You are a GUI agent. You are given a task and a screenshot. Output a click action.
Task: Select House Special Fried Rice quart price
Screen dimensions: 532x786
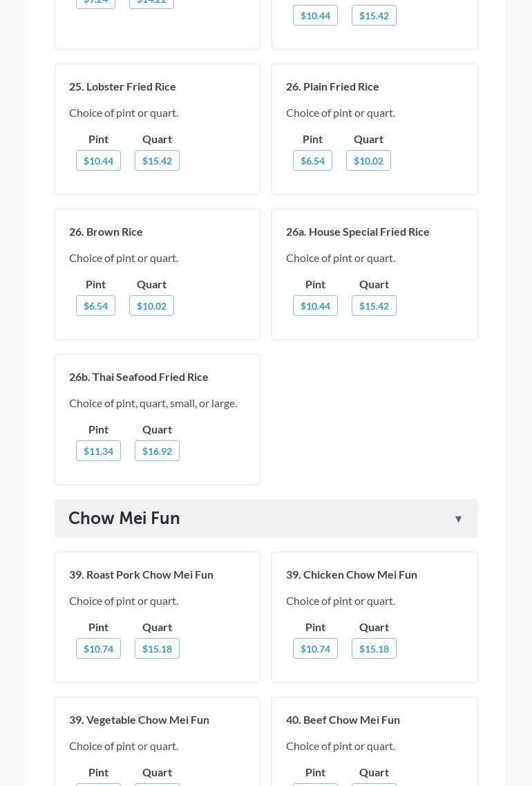click(374, 306)
